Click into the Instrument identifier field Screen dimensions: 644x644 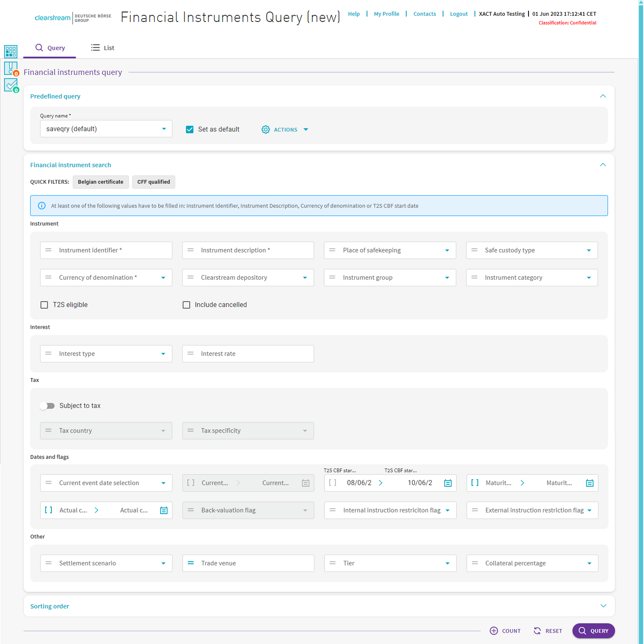[x=111, y=250]
